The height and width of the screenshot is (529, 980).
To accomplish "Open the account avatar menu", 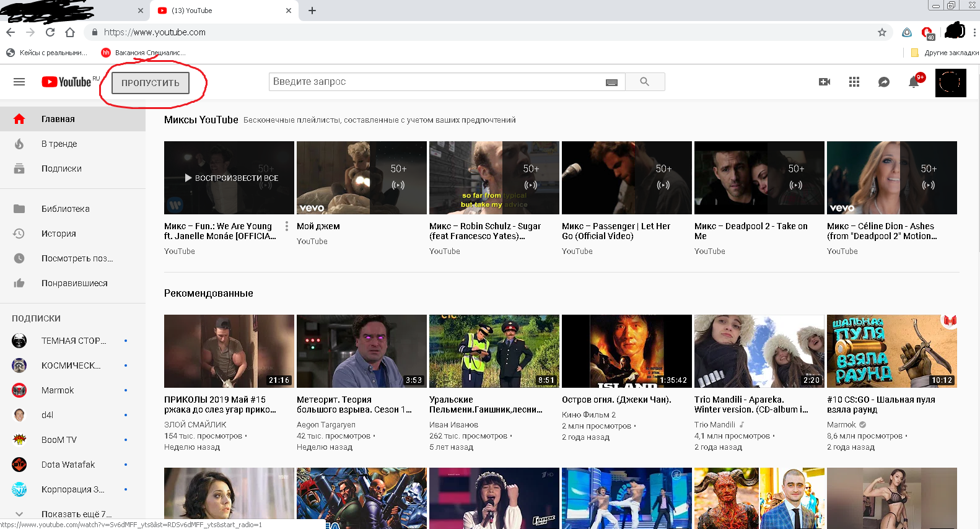I will pos(950,82).
